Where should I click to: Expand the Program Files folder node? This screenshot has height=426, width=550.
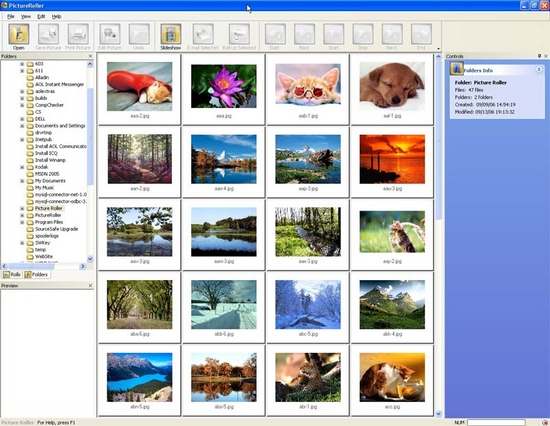pyautogui.click(x=22, y=222)
